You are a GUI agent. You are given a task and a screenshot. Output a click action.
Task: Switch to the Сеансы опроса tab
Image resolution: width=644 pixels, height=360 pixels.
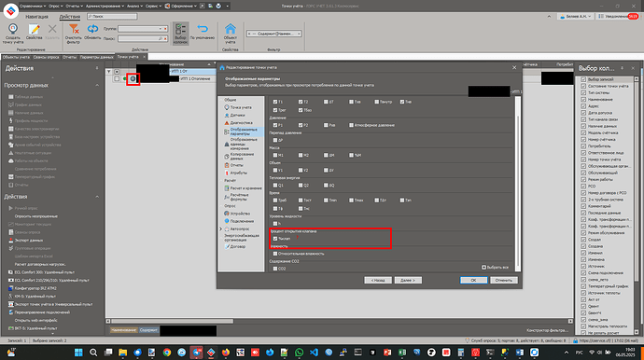pyautogui.click(x=46, y=57)
